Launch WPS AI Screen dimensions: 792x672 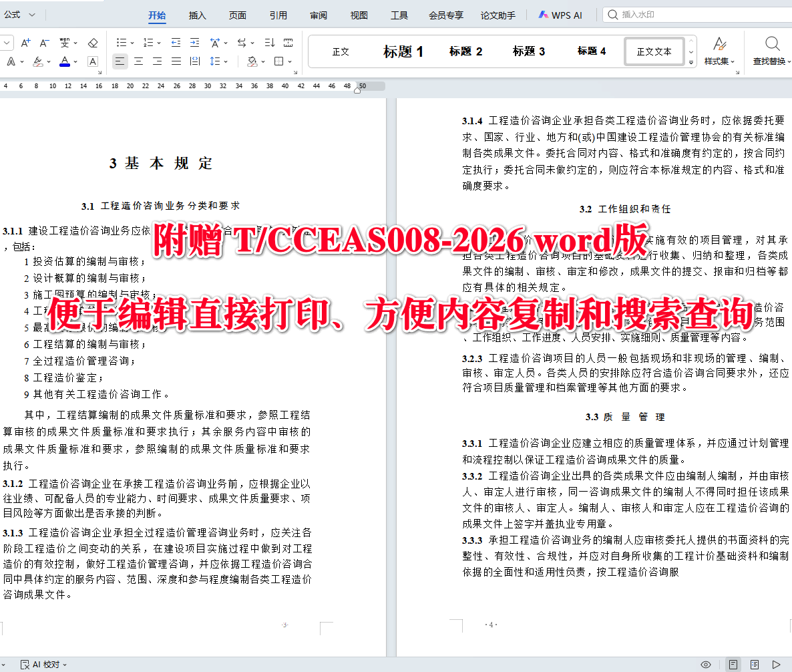click(x=560, y=15)
